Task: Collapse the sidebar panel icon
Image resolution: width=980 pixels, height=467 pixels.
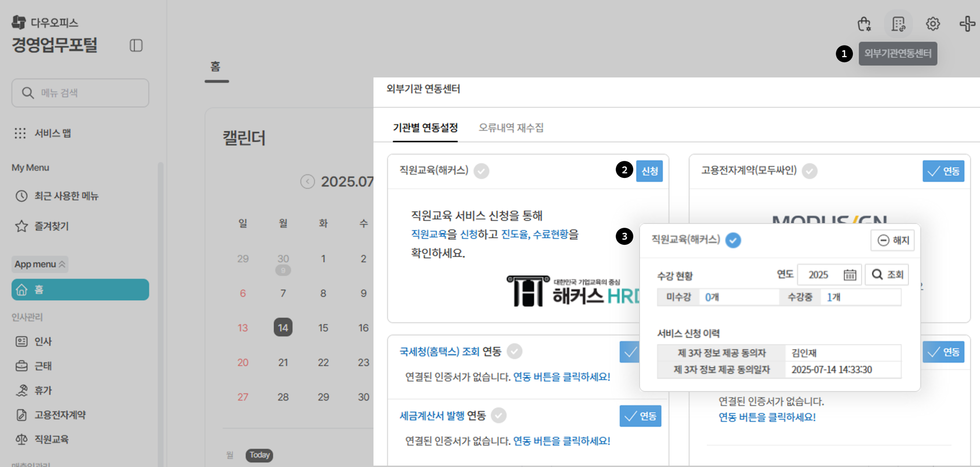Action: coord(136,45)
